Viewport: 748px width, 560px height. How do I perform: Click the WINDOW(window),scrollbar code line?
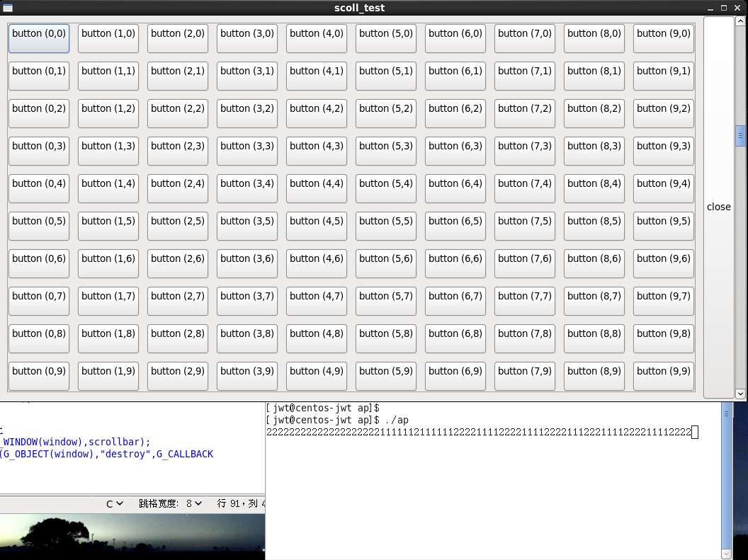pos(75,442)
